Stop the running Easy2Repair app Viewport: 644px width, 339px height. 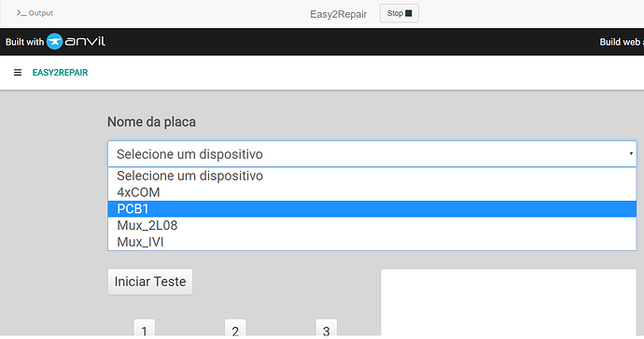point(399,13)
